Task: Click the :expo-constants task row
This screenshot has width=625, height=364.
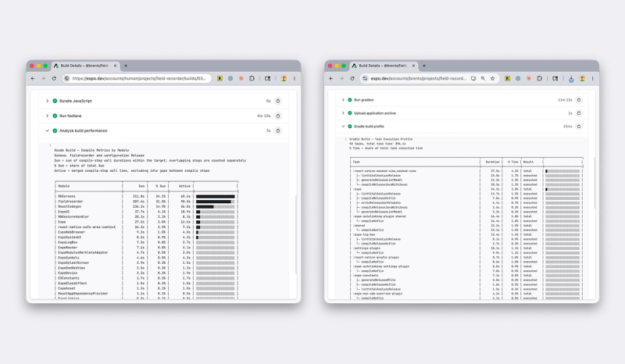Action: 466,275
